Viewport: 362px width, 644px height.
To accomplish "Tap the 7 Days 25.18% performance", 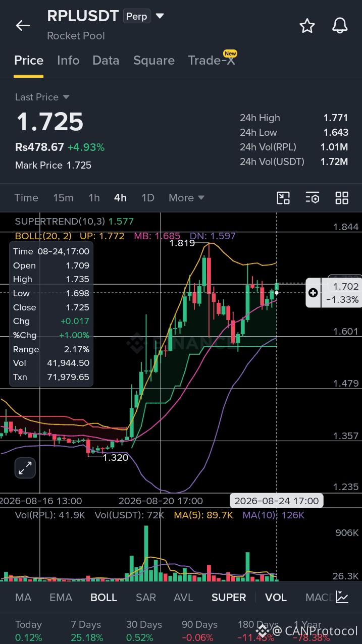I will [x=86, y=631].
